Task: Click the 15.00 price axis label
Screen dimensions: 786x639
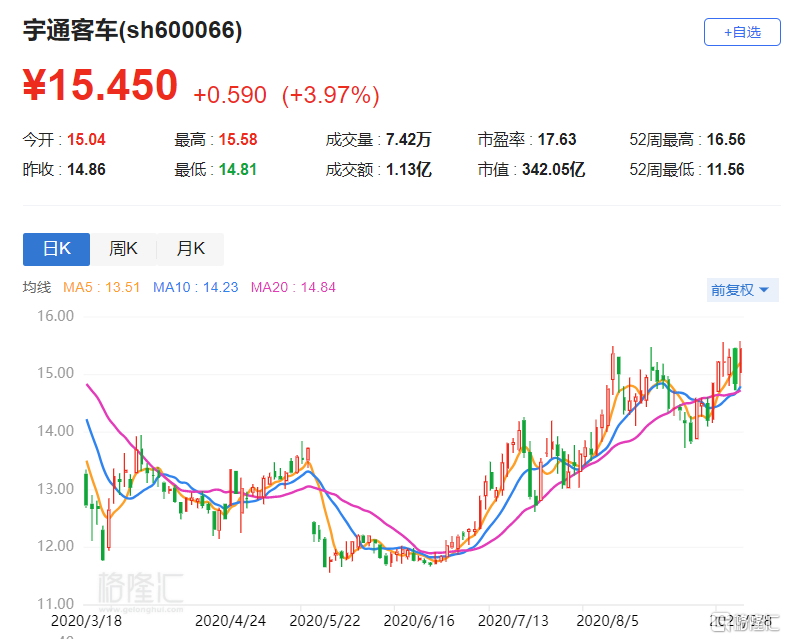Action: click(55, 373)
